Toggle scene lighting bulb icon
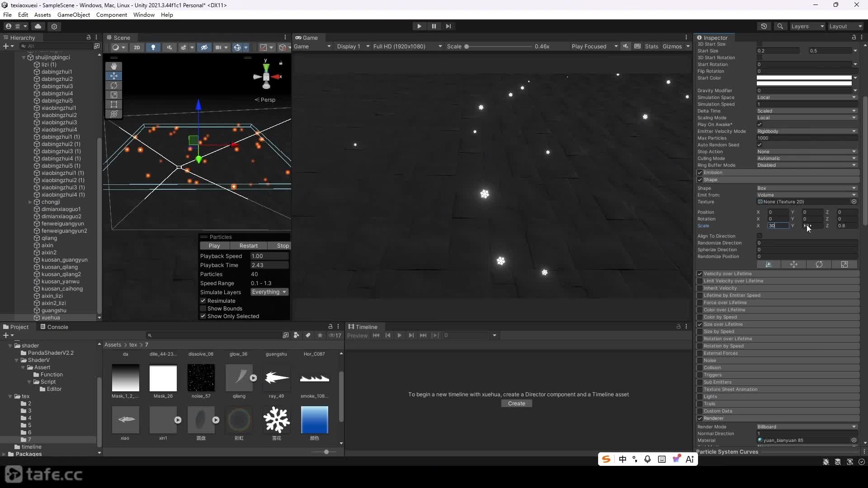 pos(153,47)
